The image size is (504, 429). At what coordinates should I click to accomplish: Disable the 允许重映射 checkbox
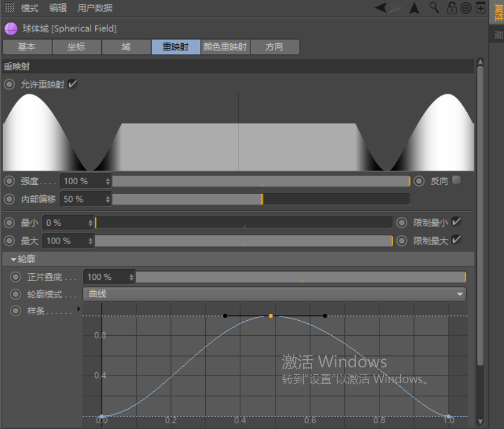click(x=72, y=84)
